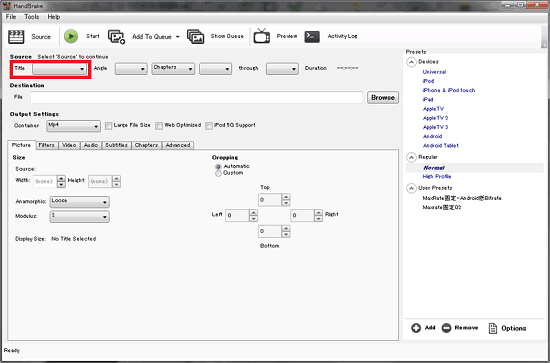The image size is (550, 363).
Task: Open the Help menu
Action: click(x=54, y=17)
